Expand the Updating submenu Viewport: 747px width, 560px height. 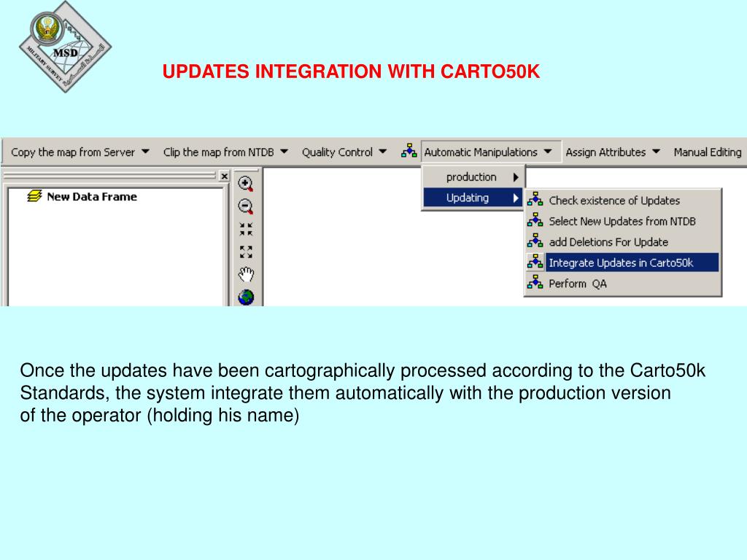tap(473, 198)
